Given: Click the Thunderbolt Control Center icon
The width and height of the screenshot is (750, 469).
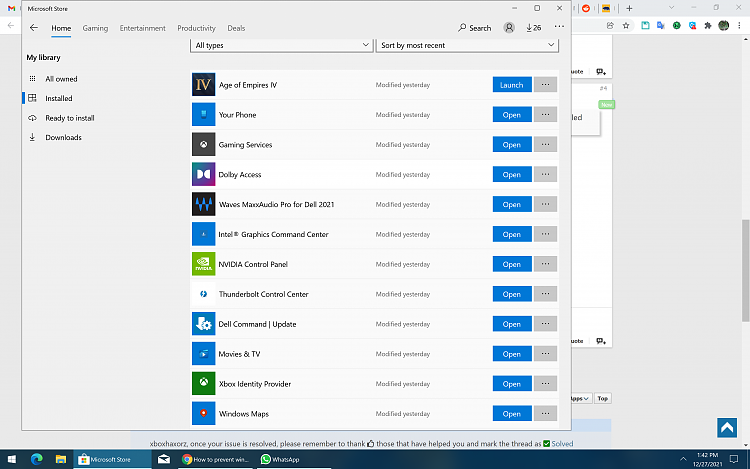Looking at the screenshot, I should [203, 294].
